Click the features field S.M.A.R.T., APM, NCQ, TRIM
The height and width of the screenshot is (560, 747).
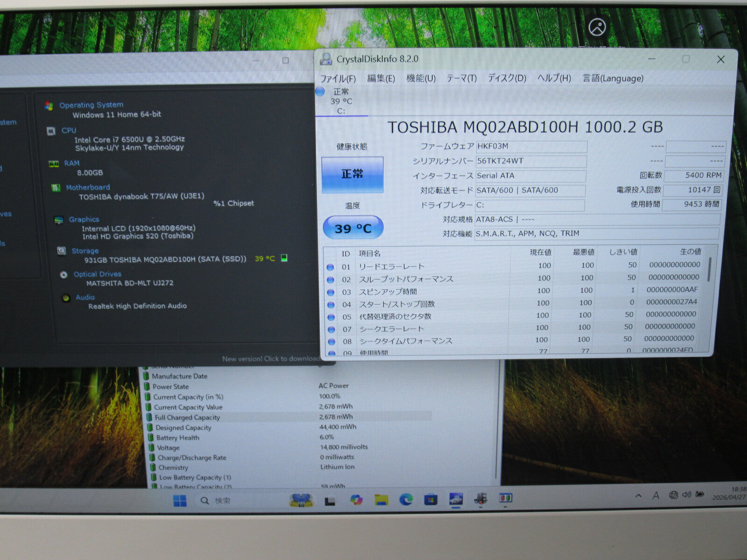[597, 233]
